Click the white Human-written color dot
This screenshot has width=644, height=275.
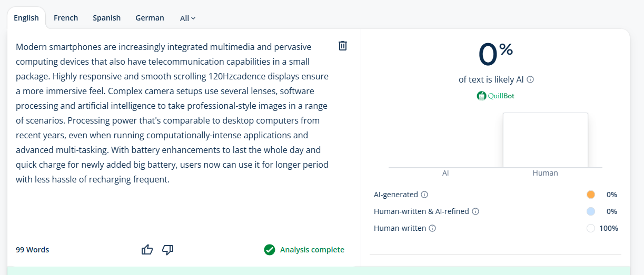[591, 228]
